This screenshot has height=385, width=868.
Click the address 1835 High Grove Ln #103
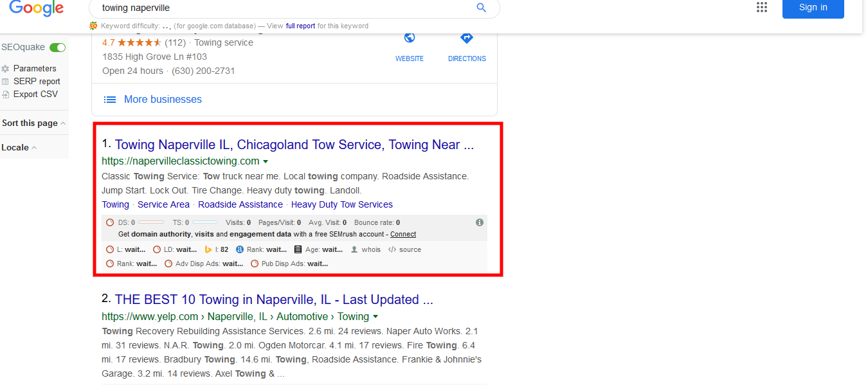pyautogui.click(x=155, y=57)
